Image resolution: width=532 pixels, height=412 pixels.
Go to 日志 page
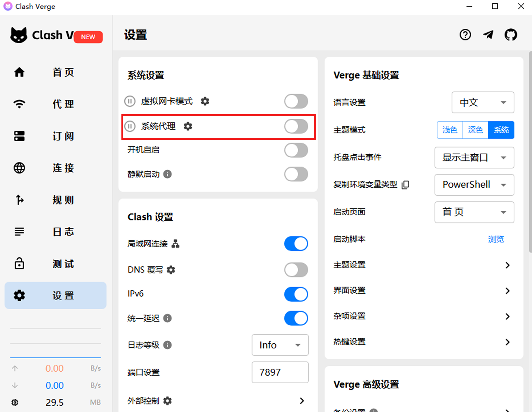click(x=55, y=232)
